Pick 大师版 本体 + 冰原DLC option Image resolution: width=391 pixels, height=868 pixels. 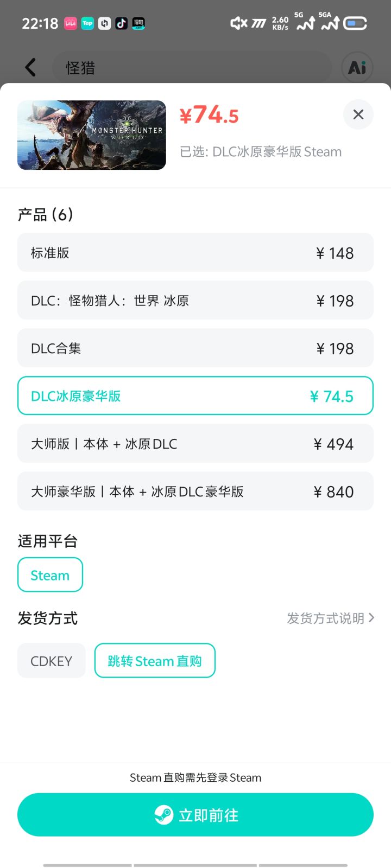tap(195, 444)
